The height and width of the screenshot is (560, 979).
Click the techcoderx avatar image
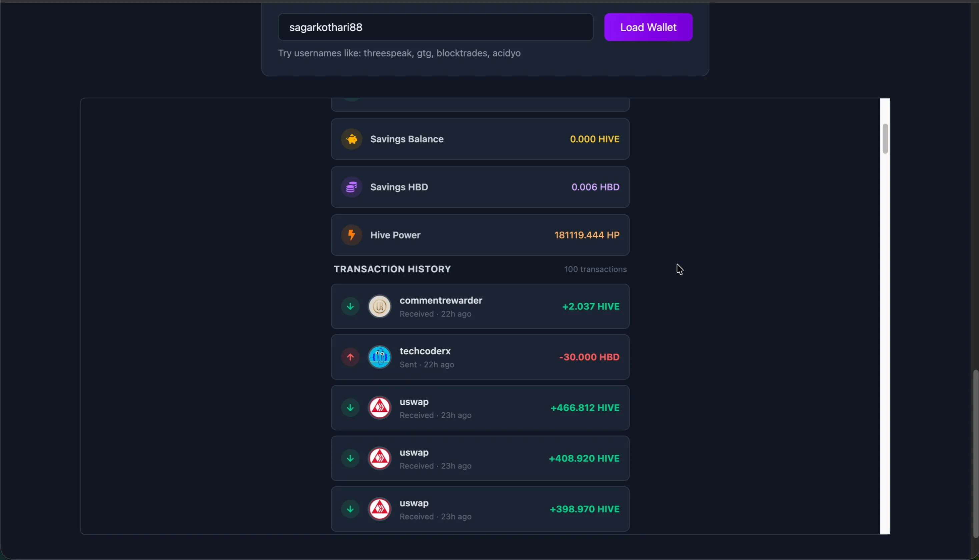pyautogui.click(x=380, y=357)
